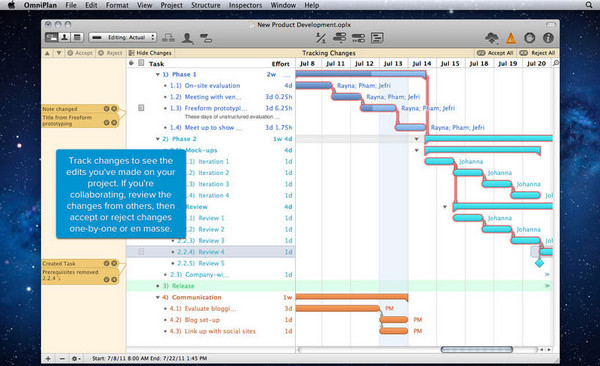Viewport: 600px width, 366px height.
Task: Click the task bars icon beside the person icon
Action: tap(206, 38)
